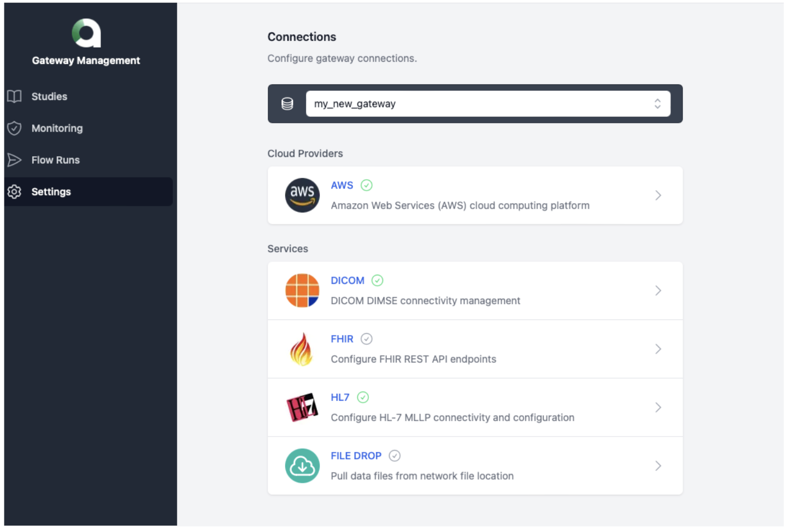
Task: Expand the HL7 row chevron
Action: tap(658, 407)
